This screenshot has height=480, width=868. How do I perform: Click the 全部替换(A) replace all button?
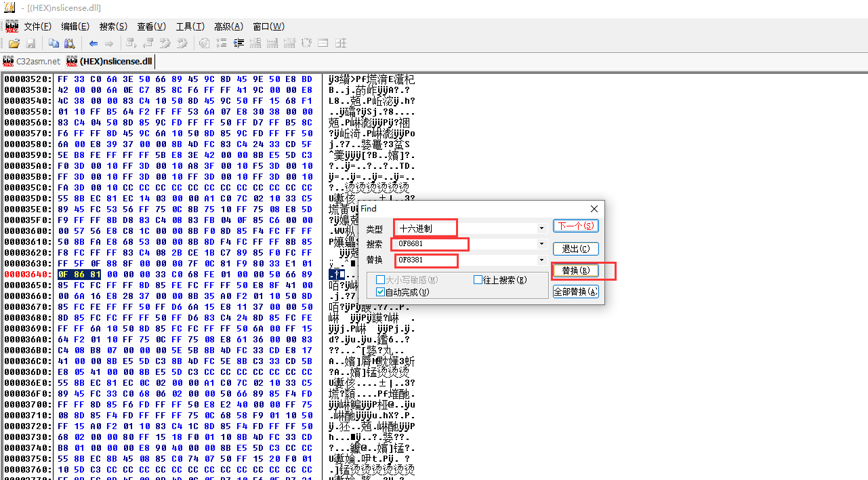point(575,292)
